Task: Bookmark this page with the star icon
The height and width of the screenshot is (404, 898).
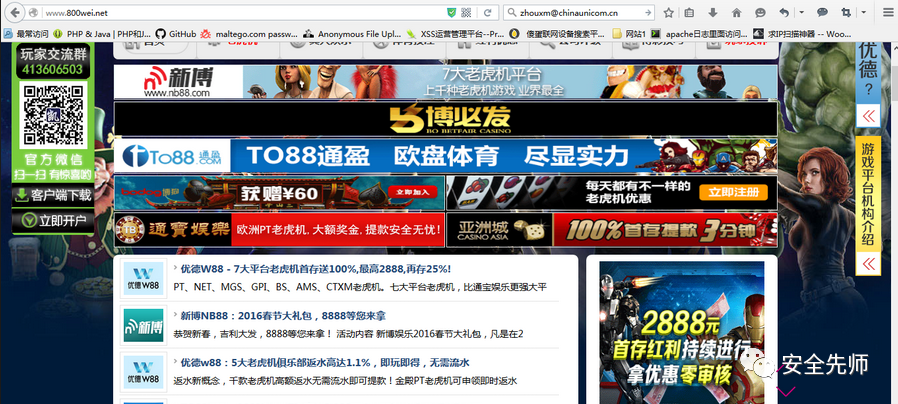Action: [668, 13]
